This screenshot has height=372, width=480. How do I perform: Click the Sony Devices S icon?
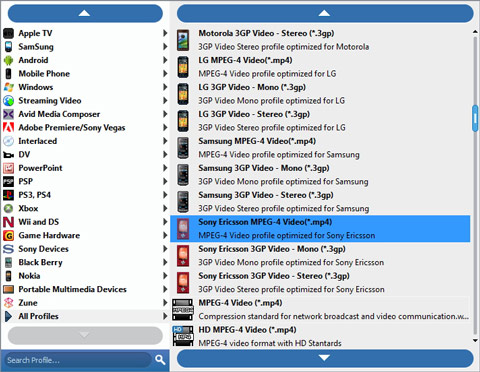point(8,249)
